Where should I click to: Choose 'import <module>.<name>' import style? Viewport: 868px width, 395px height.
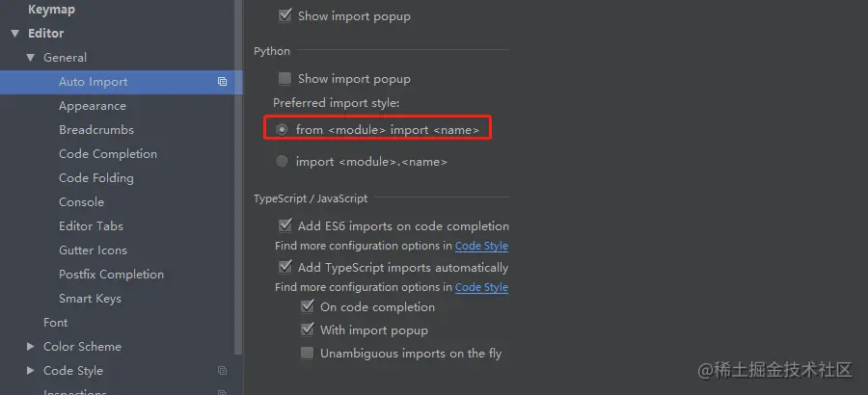tap(283, 162)
